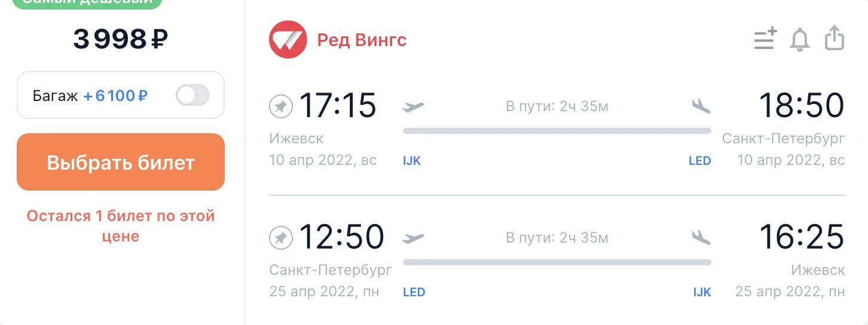Click the Red Wings airline logo
The height and width of the screenshot is (325, 868).
coord(288,40)
